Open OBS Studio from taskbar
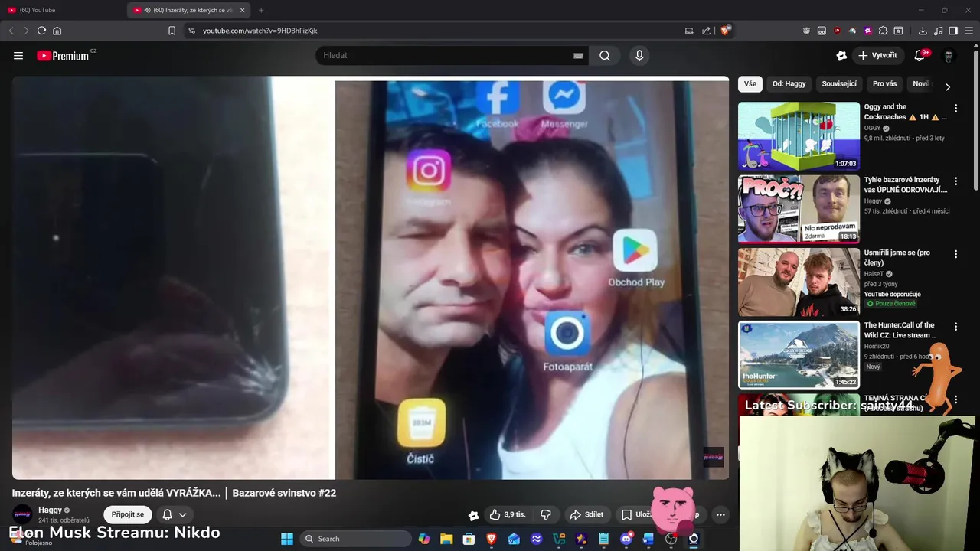 671,539
